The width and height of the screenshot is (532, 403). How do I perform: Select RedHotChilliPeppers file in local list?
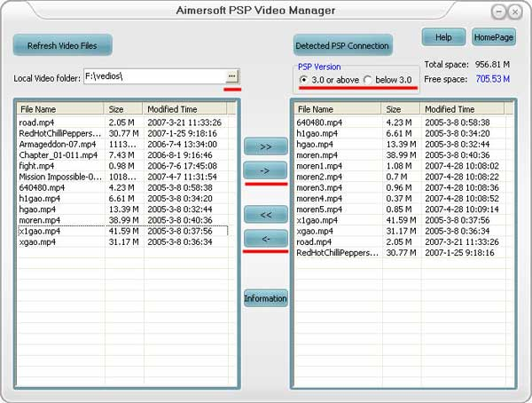tap(123, 133)
